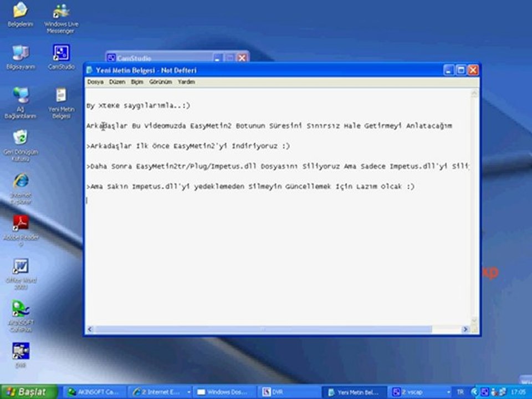Viewport: 532px width, 399px height.
Task: Minimize the CamStudio window behind Notepad
Action: pos(217,58)
